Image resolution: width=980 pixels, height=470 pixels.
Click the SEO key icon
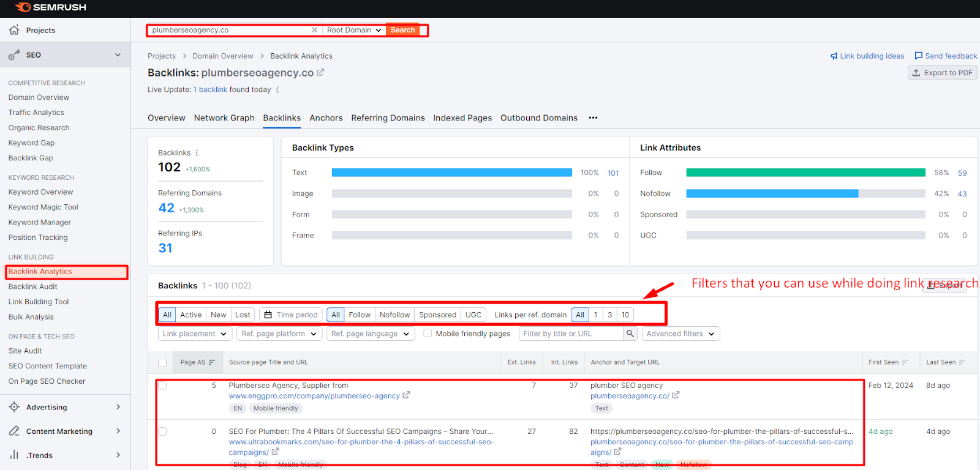pos(14,54)
